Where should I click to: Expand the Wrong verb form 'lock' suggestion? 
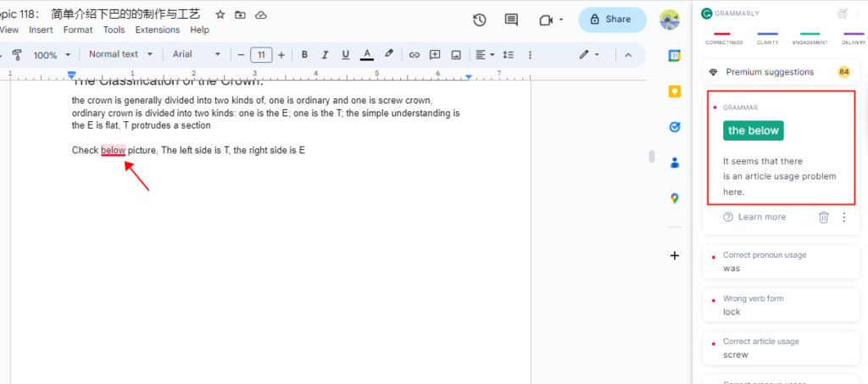(781, 305)
